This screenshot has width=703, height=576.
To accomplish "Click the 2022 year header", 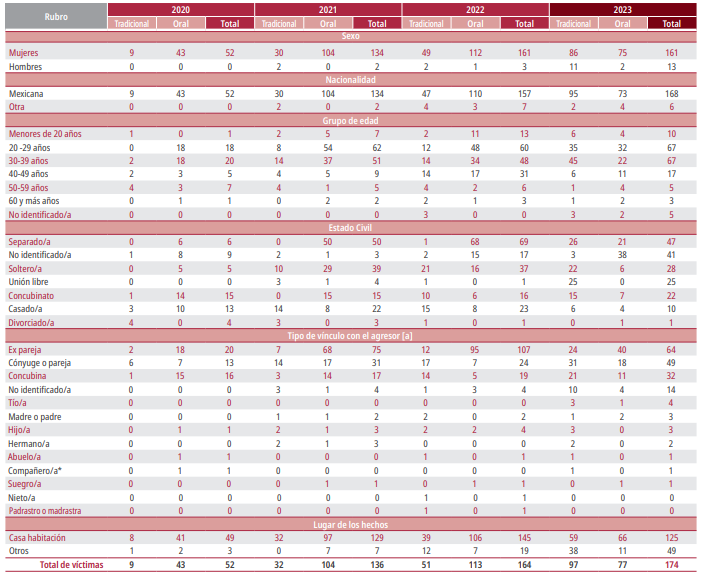I will 475,9.
